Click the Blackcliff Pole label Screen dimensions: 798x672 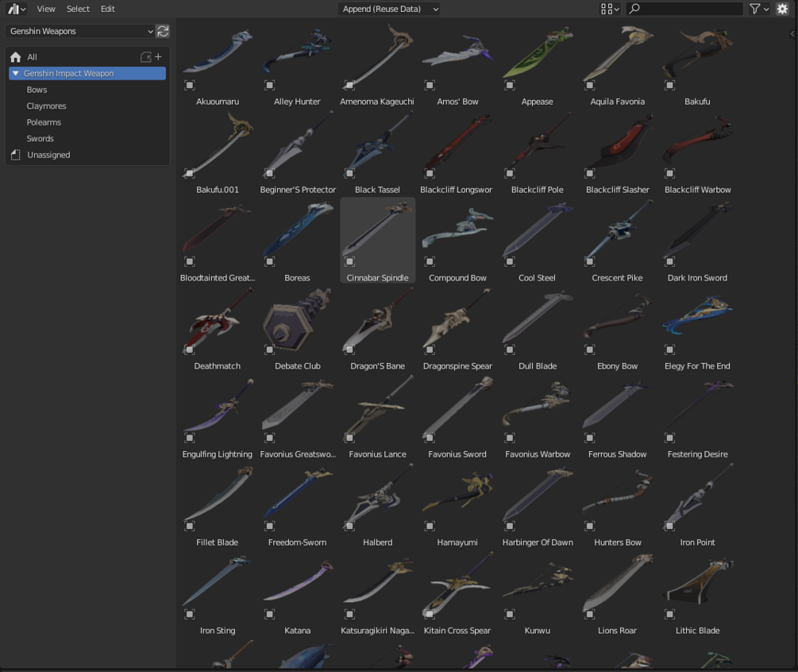coord(538,189)
